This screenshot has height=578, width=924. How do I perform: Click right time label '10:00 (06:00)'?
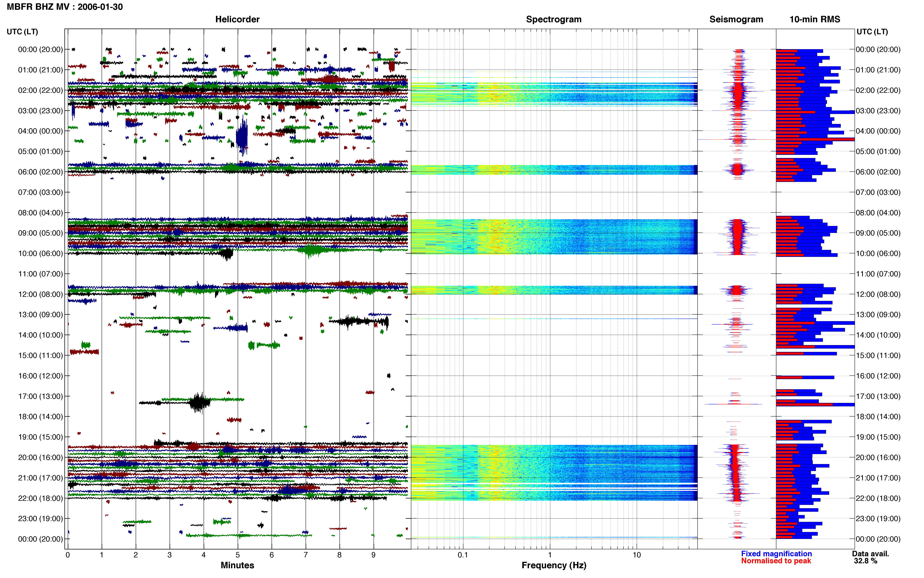(x=878, y=253)
